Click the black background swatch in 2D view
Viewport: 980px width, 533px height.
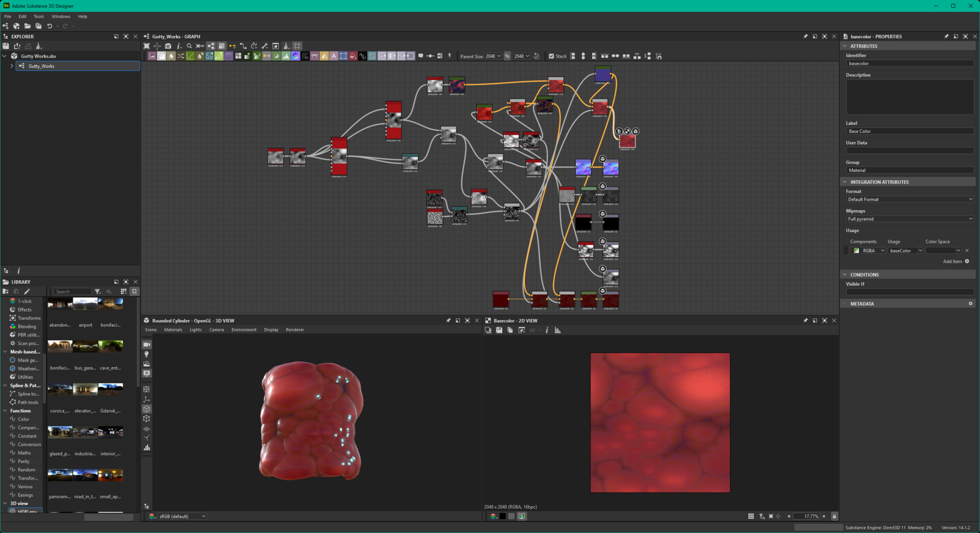pos(503,516)
